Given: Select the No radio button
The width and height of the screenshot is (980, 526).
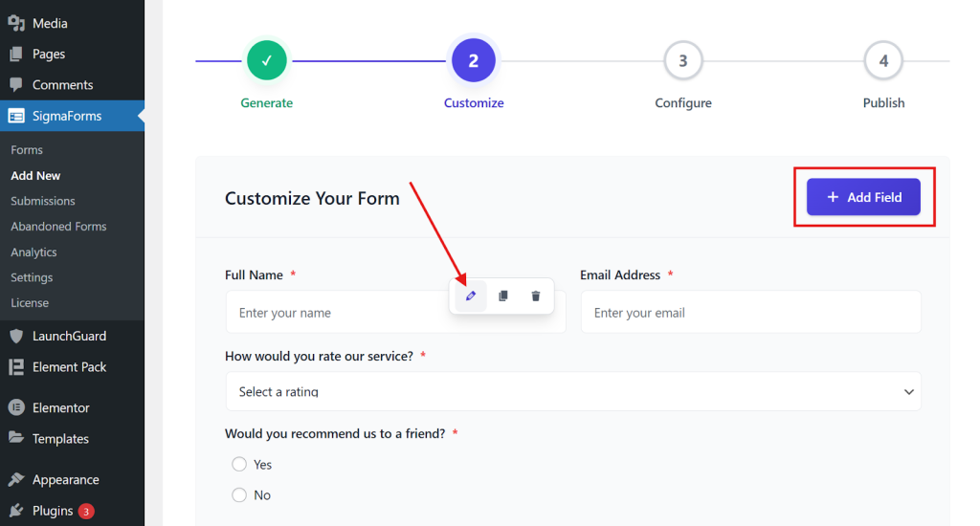Looking at the screenshot, I should 238,494.
